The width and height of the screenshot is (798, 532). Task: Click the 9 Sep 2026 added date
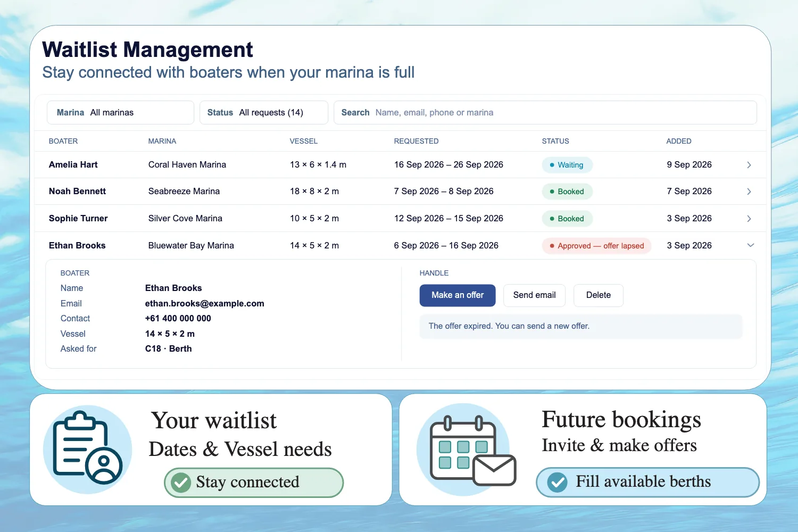pos(689,165)
